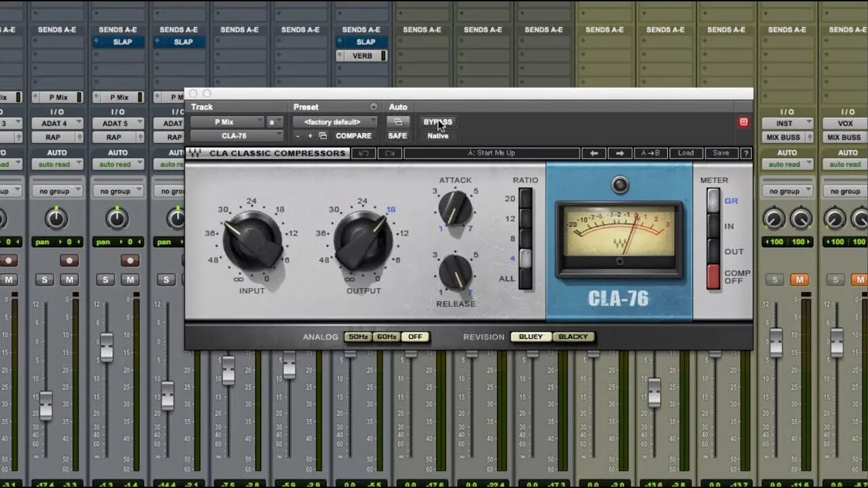This screenshot has height=488, width=868.
Task: Go to next preset with right arrow
Action: coord(620,153)
